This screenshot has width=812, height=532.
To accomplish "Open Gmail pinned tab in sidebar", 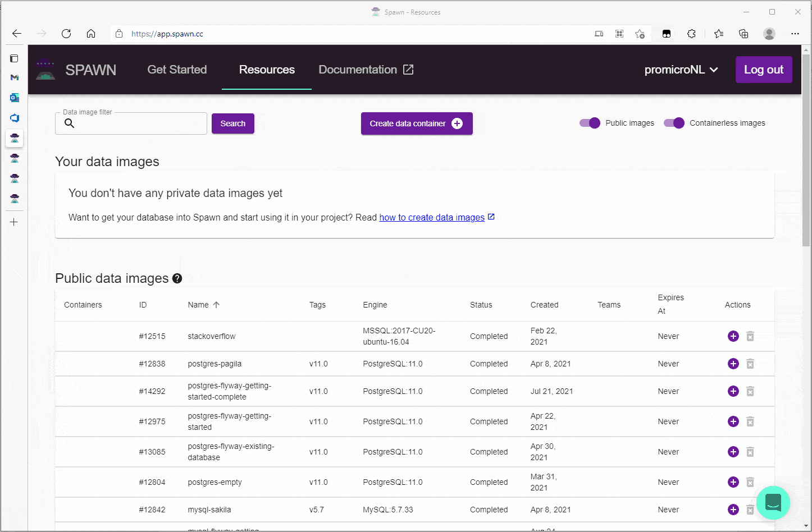I will point(15,77).
